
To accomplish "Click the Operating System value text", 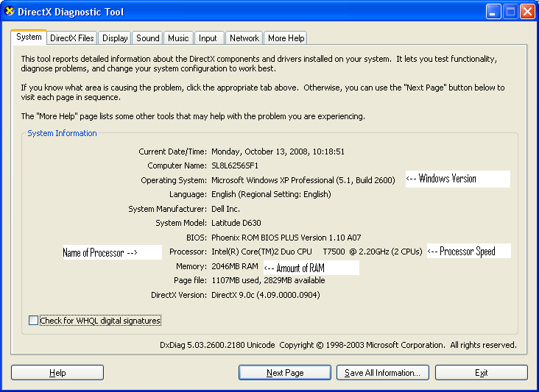I will [x=303, y=180].
